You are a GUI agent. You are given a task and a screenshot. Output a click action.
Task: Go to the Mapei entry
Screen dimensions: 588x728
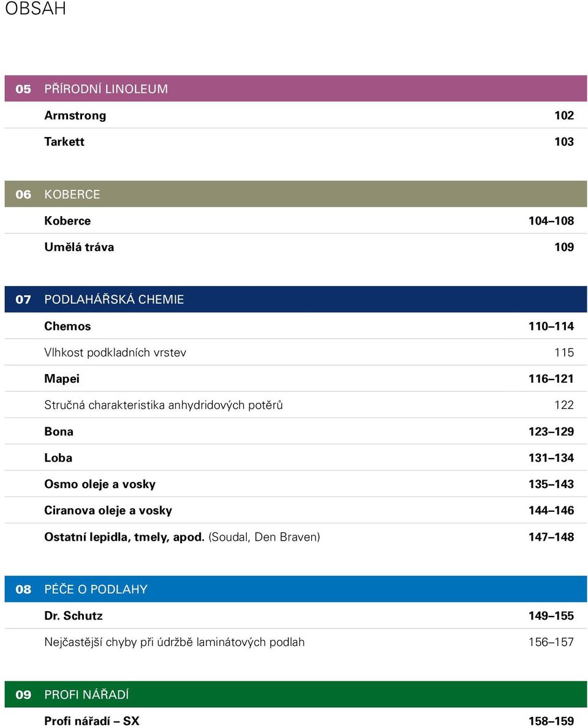(296, 379)
